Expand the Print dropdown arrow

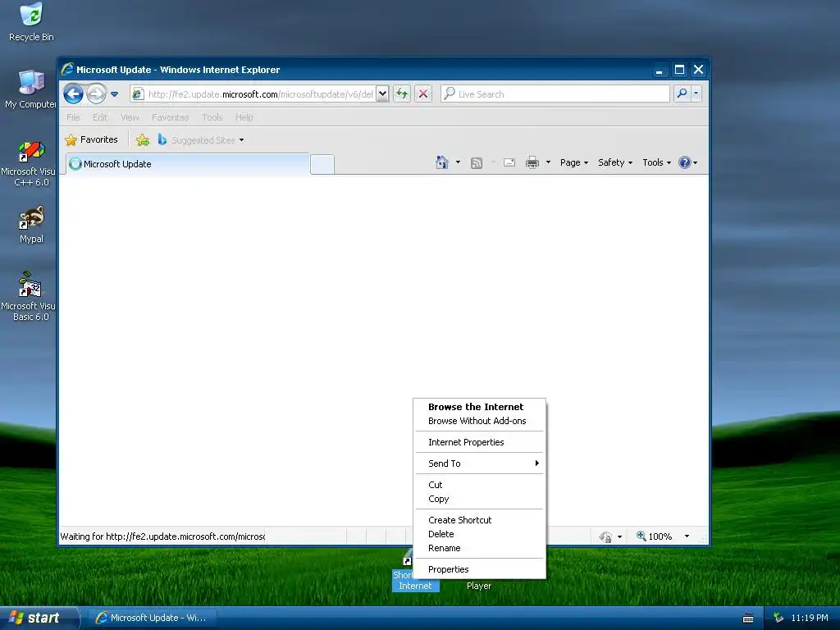click(548, 162)
